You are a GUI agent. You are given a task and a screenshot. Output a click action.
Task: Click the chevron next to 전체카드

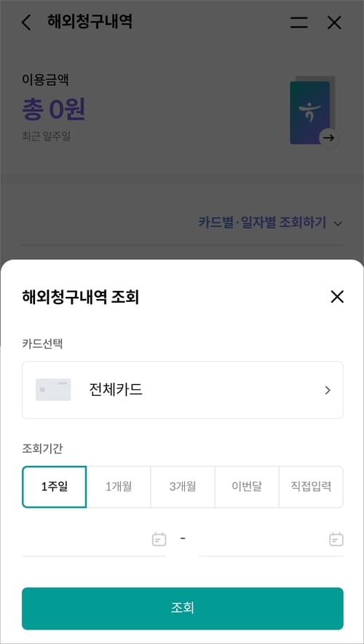(328, 390)
